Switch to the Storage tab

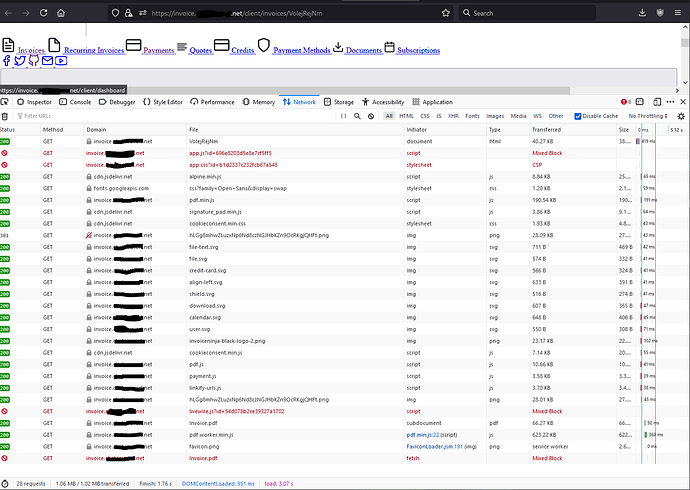339,102
